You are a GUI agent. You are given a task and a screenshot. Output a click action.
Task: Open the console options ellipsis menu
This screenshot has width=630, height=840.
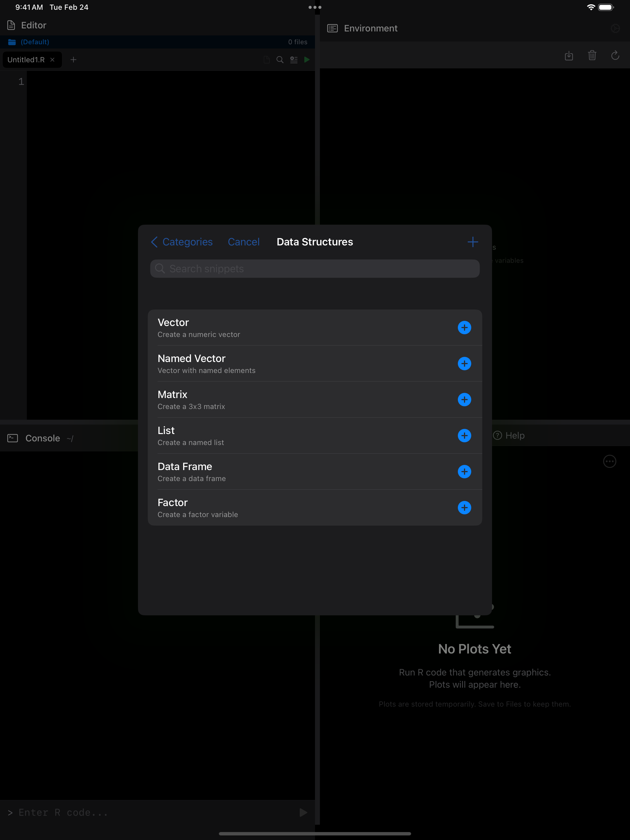(x=610, y=462)
